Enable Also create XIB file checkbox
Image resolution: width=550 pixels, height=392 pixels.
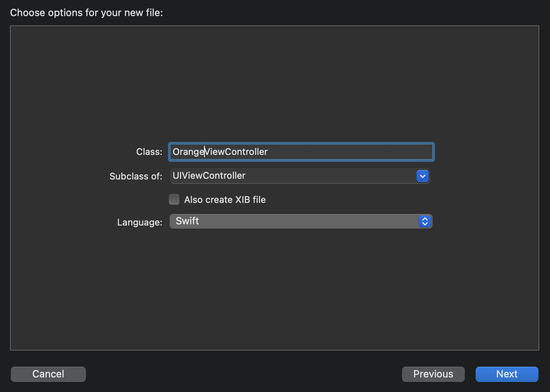(174, 199)
